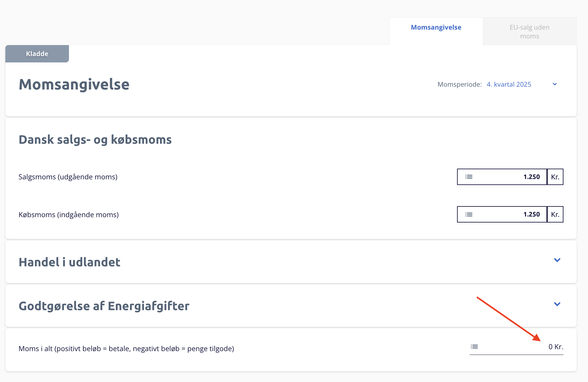Click the Handel i udlandet heading

pyautogui.click(x=70, y=262)
